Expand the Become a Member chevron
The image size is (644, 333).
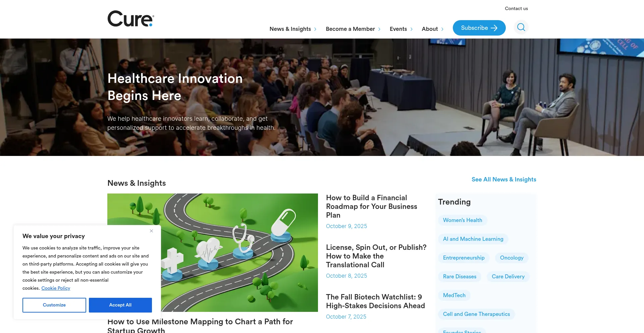(x=379, y=29)
